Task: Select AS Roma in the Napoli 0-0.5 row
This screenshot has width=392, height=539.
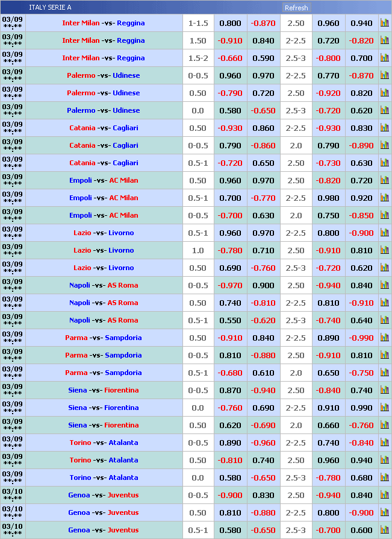Action: [123, 285]
